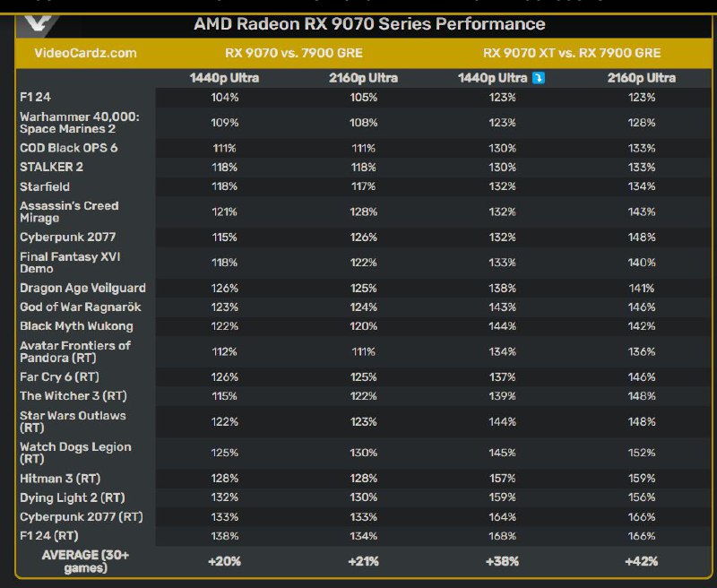Select the Avatar Frontiers of Pandora (RT) label
The image size is (717, 588).
coord(75,351)
